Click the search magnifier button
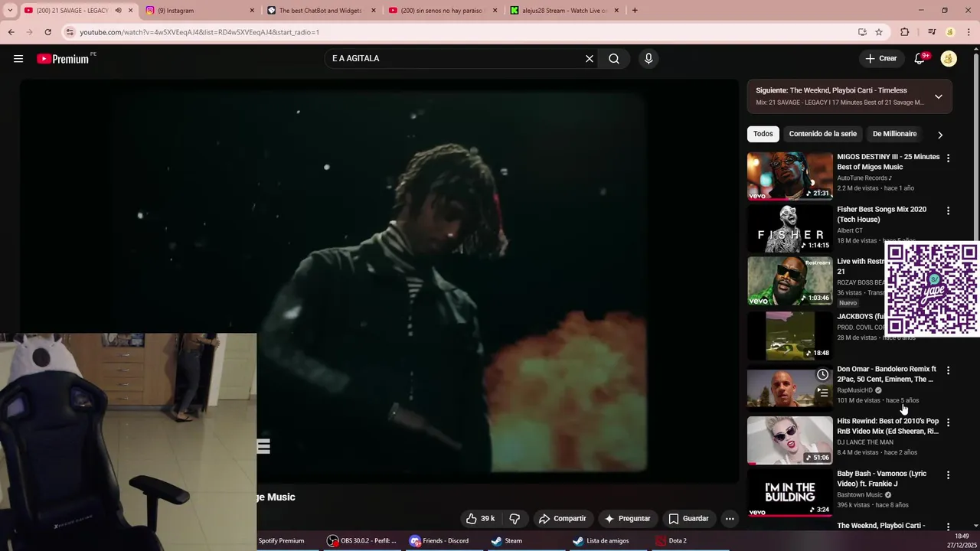 [614, 58]
